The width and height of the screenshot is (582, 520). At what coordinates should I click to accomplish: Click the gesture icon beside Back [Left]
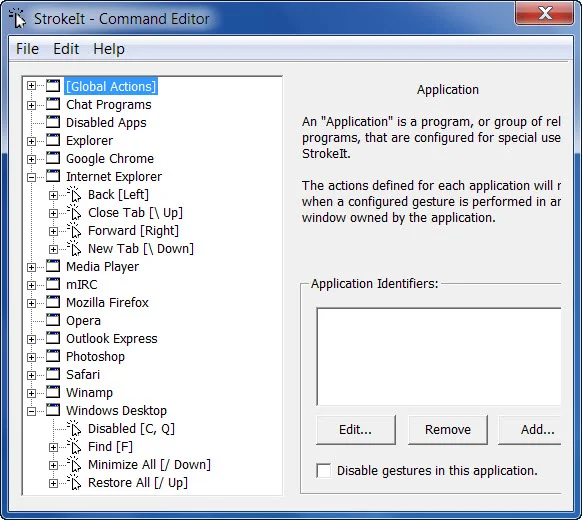(x=74, y=194)
